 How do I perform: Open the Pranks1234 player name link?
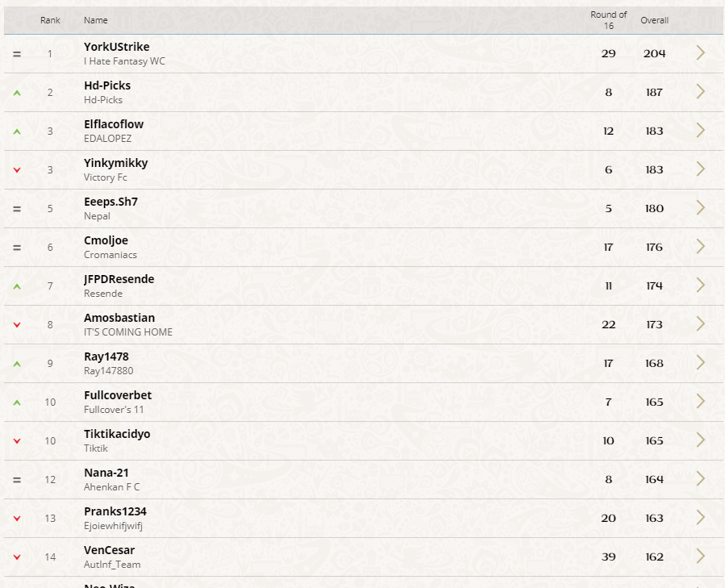click(115, 511)
